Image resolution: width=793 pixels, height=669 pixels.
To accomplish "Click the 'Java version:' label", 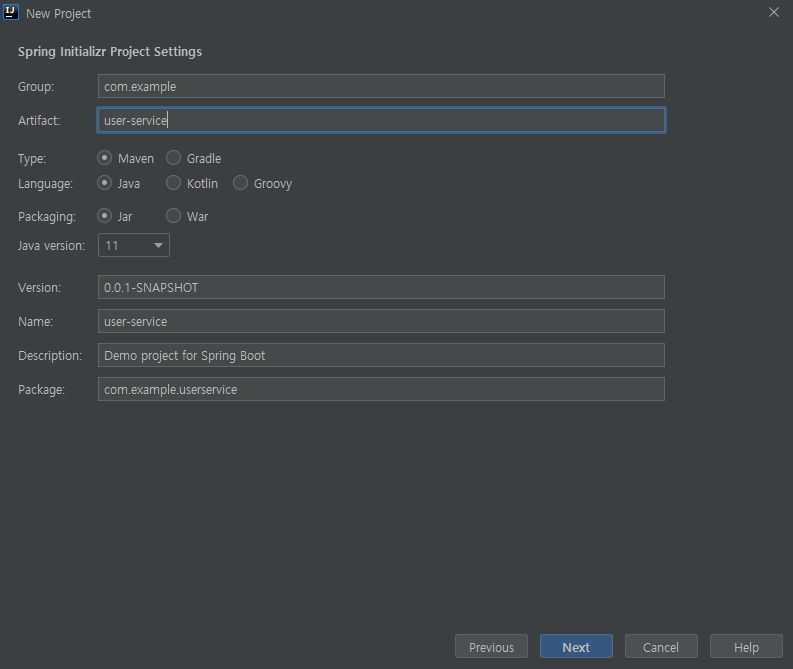I will pos(51,246).
